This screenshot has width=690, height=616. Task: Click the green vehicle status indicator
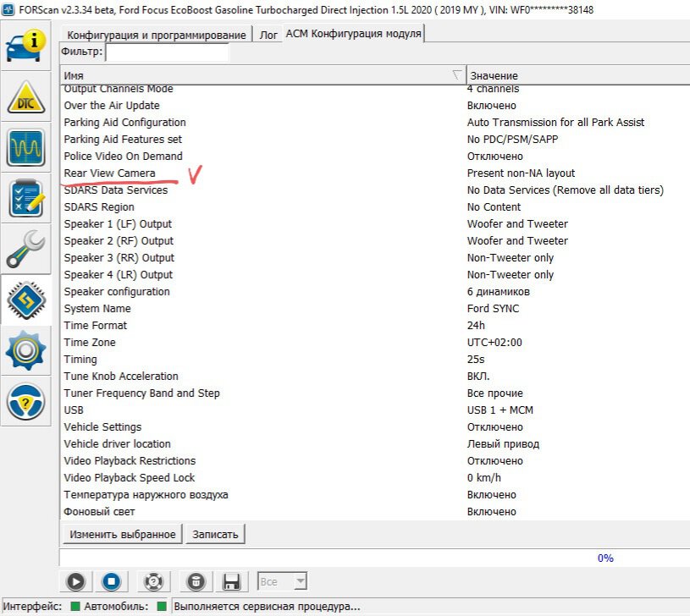(162, 607)
